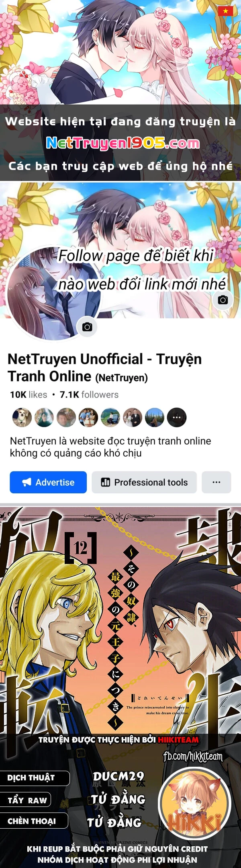
Task: Click the wedding couple follower avatar
Action: coord(133,417)
